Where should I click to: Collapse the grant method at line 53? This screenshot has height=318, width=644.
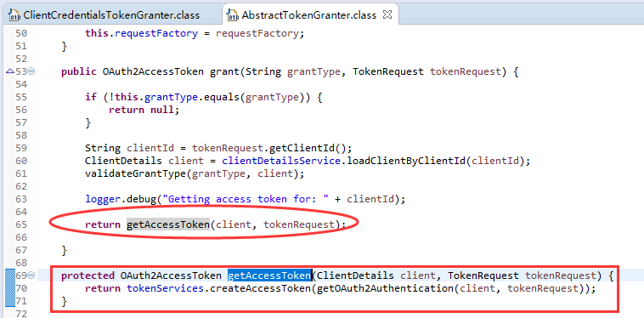[31, 71]
